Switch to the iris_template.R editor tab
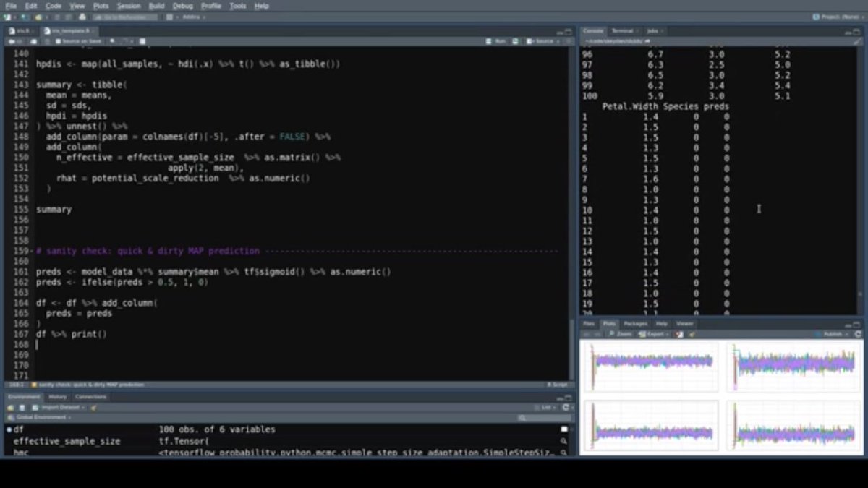This screenshot has height=488, width=868. click(x=70, y=31)
